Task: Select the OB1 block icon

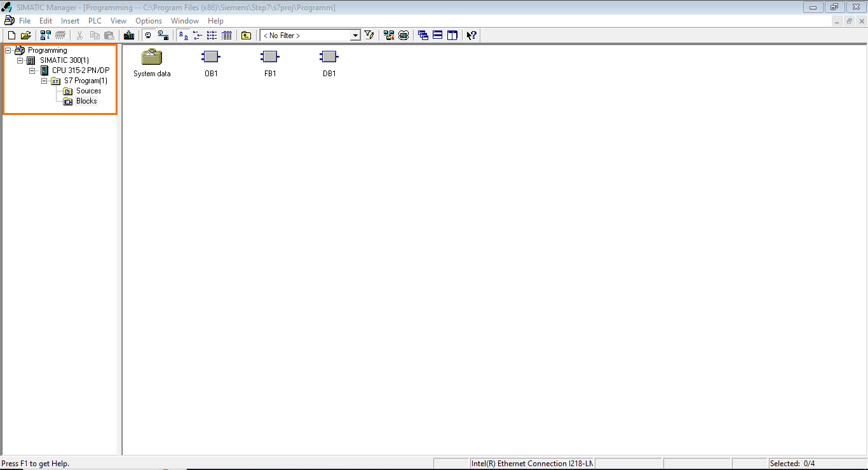Action: click(x=211, y=57)
